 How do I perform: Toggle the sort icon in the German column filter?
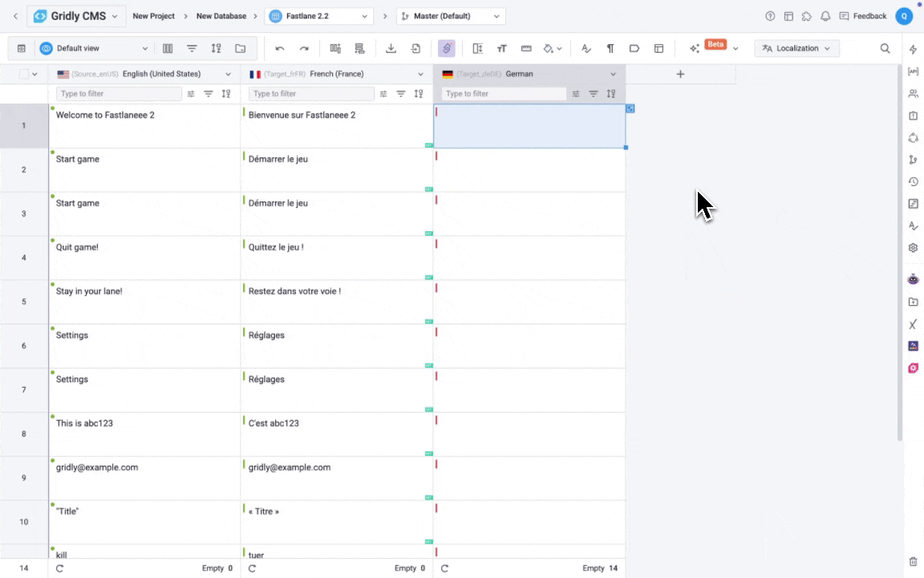(x=611, y=94)
